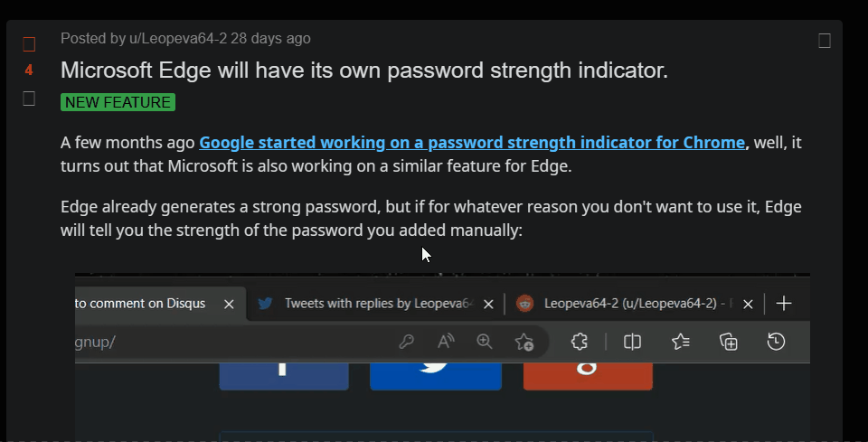Click the NEW FEATURE flair tag
Screen dimensions: 868x442
click(118, 102)
